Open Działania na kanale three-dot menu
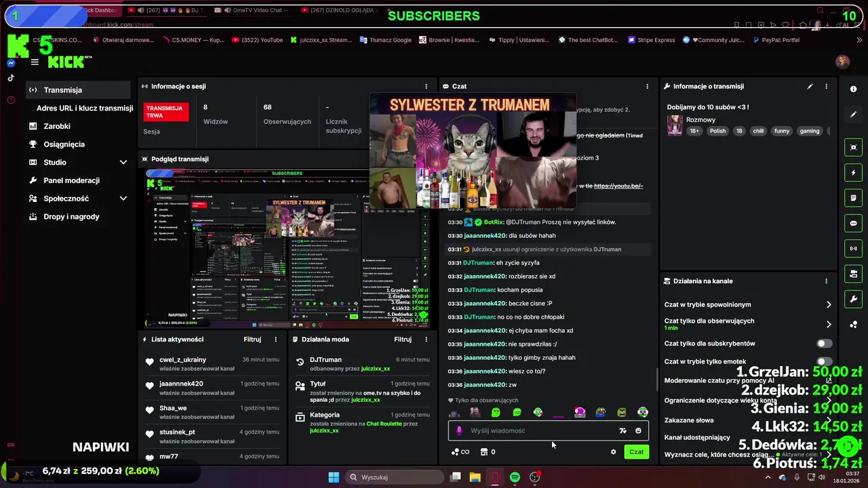The height and width of the screenshot is (488, 868). point(826,281)
